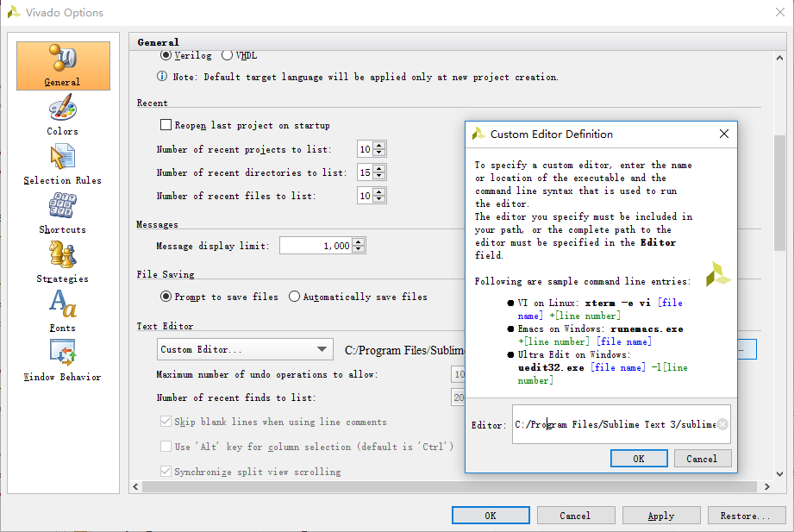The height and width of the screenshot is (532, 794).
Task: Increase the message display limit
Action: (359, 242)
